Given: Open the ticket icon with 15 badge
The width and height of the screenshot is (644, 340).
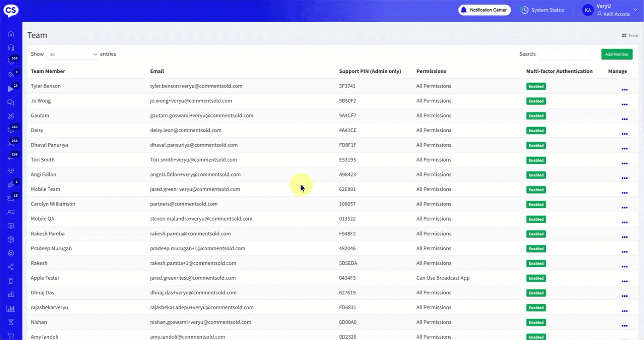Looking at the screenshot, I should click(x=11, y=198).
